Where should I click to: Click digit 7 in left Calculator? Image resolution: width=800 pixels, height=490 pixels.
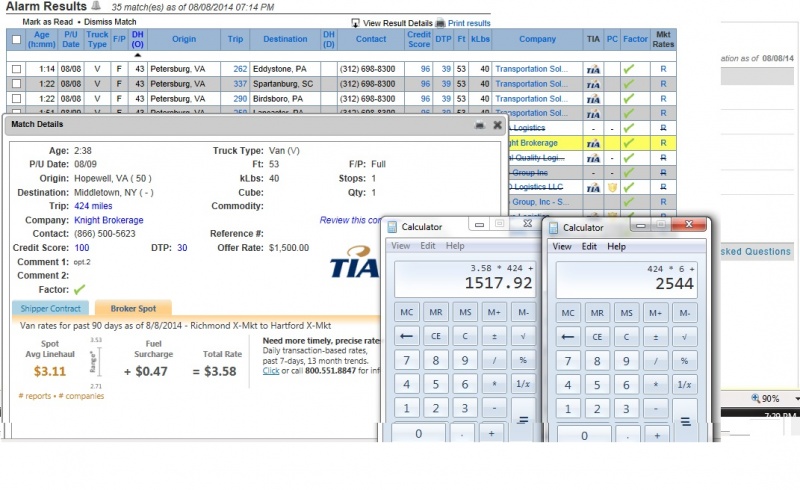click(406, 360)
